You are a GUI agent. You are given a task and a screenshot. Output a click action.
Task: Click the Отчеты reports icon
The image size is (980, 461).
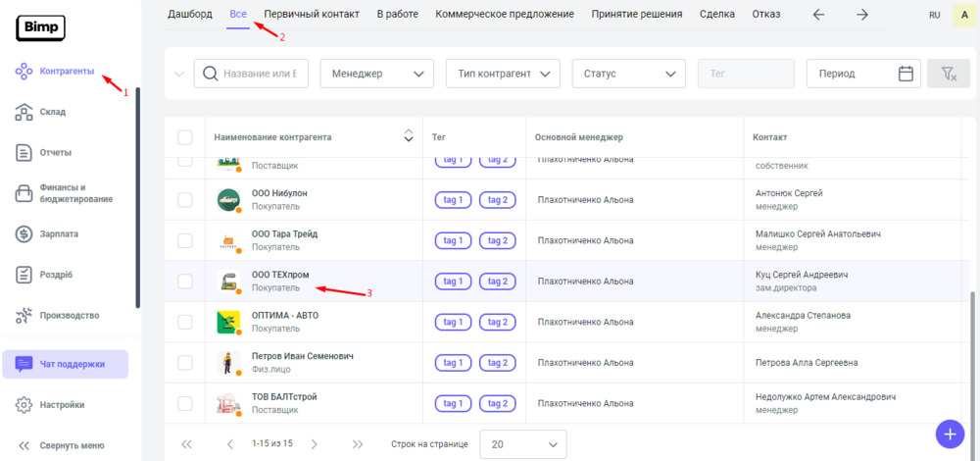point(25,152)
